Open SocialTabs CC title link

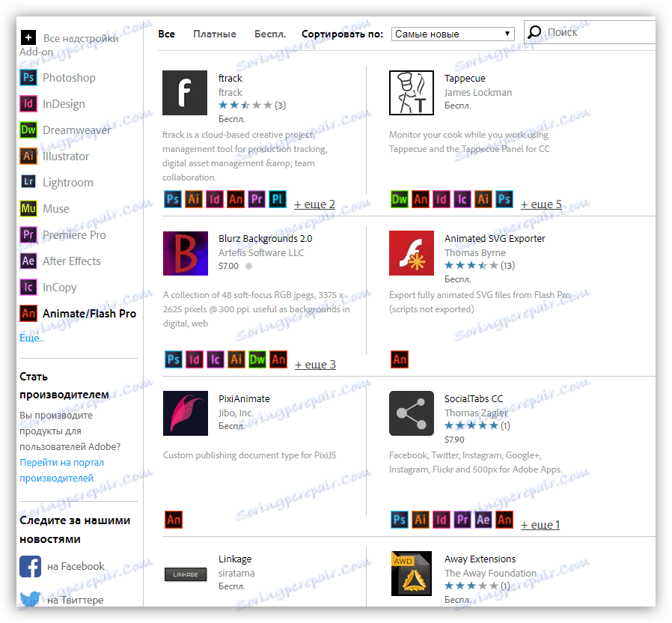(474, 399)
